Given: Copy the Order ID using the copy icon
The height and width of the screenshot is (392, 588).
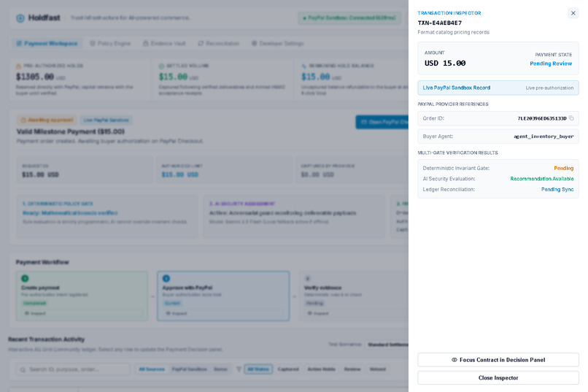Looking at the screenshot, I should [571, 118].
